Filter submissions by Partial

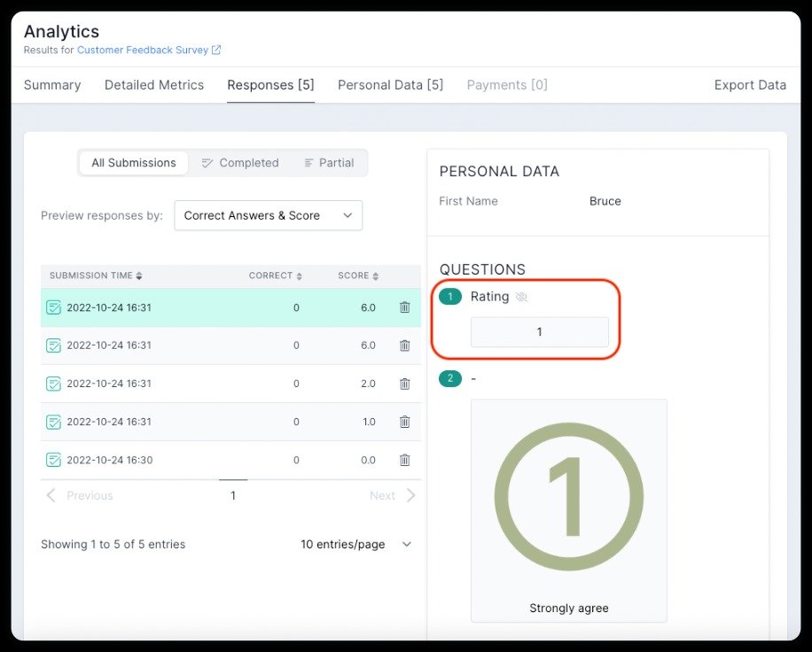click(328, 162)
